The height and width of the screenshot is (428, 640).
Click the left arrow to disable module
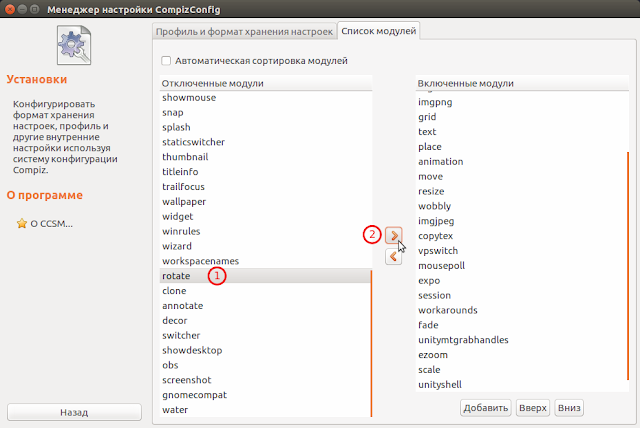click(x=393, y=256)
